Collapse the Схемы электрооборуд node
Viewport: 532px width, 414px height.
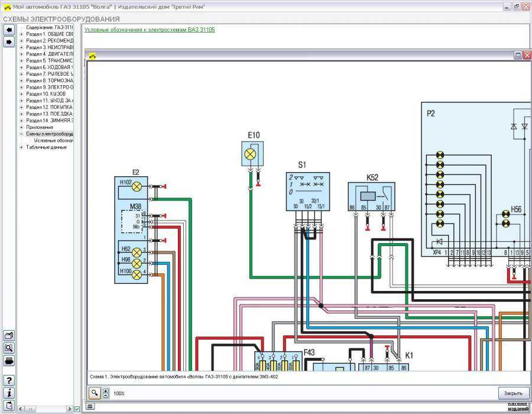pyautogui.click(x=21, y=134)
